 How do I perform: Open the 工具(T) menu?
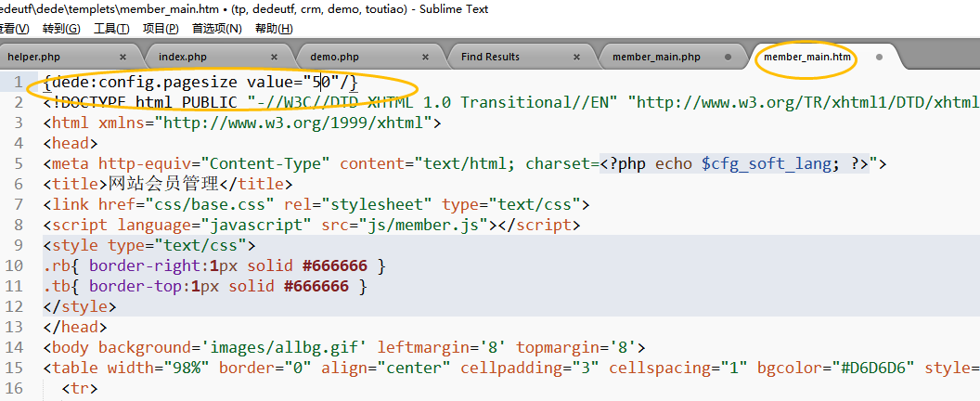coord(111,29)
